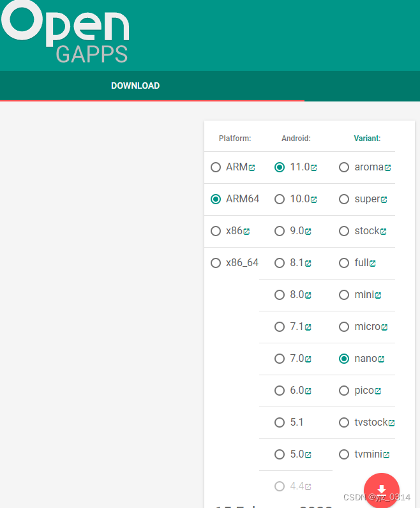Click the Open GApps logo

65,31
